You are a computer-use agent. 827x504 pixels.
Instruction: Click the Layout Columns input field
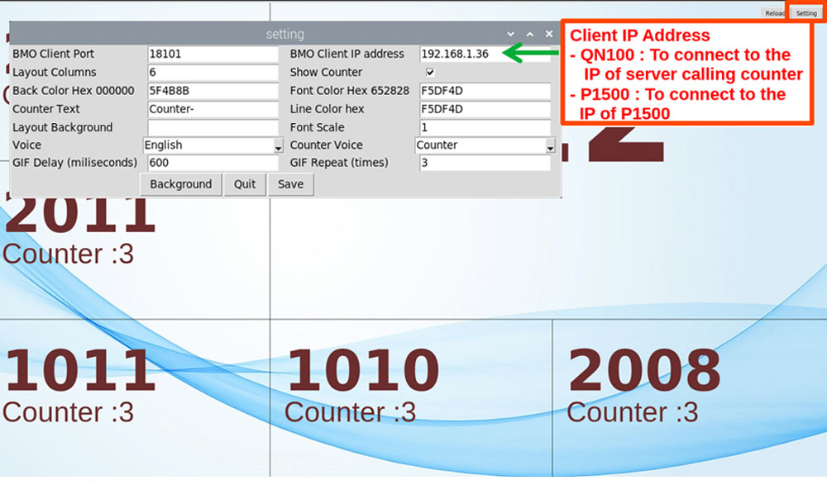(213, 73)
